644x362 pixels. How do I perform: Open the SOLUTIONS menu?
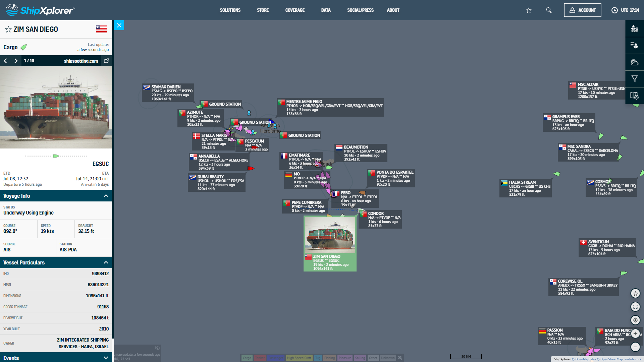[x=230, y=10]
